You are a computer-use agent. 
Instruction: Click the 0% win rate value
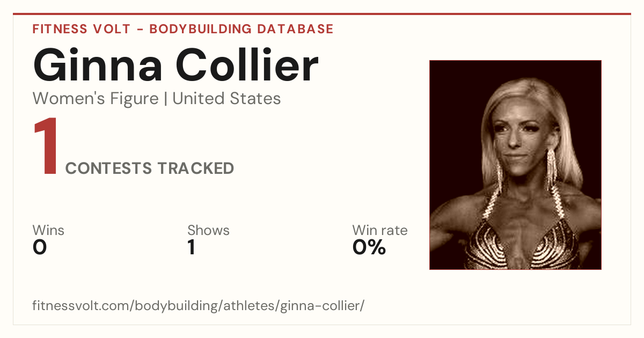(369, 247)
